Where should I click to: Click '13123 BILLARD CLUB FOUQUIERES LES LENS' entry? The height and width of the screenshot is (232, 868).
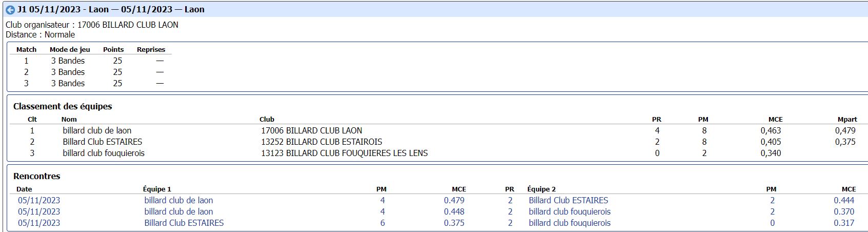point(344,153)
